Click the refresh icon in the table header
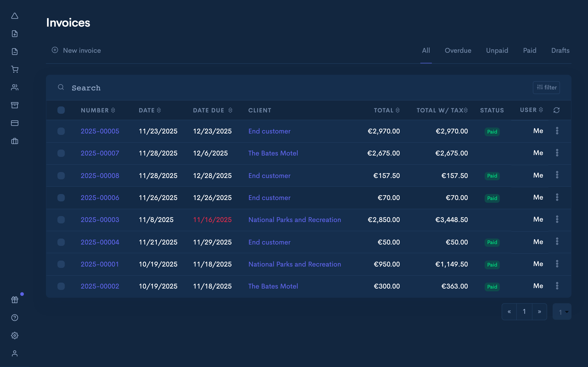The height and width of the screenshot is (367, 588). (x=557, y=110)
